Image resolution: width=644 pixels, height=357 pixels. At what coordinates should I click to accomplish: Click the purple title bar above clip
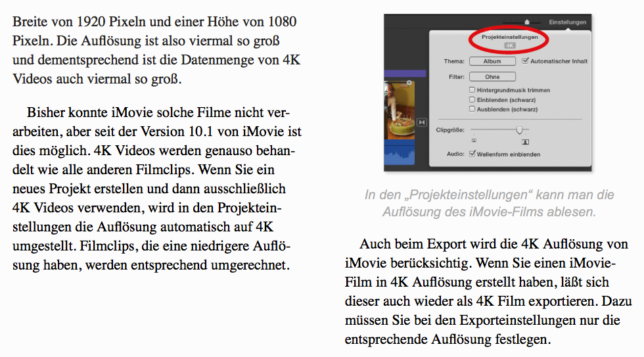tap(405, 74)
